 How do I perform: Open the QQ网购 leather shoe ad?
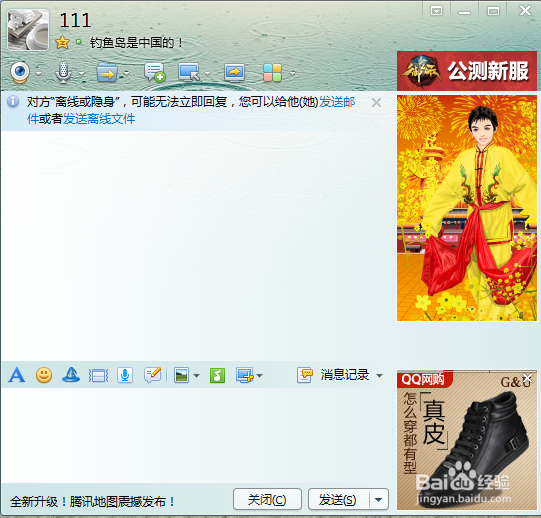[x=467, y=440]
